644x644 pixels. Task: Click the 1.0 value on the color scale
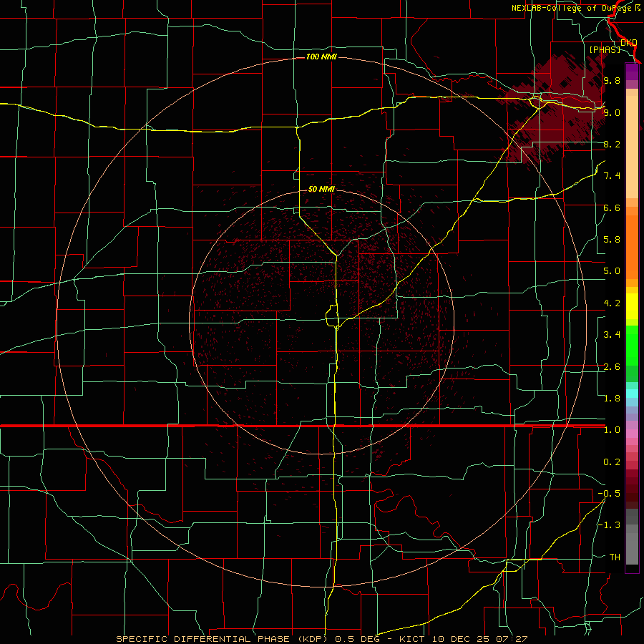pos(612,430)
